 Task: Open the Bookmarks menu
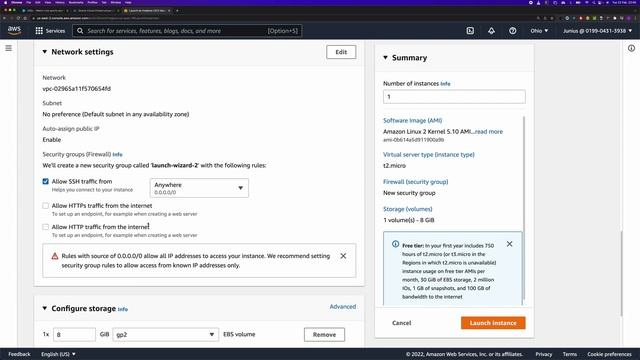pyautogui.click(x=76, y=2)
